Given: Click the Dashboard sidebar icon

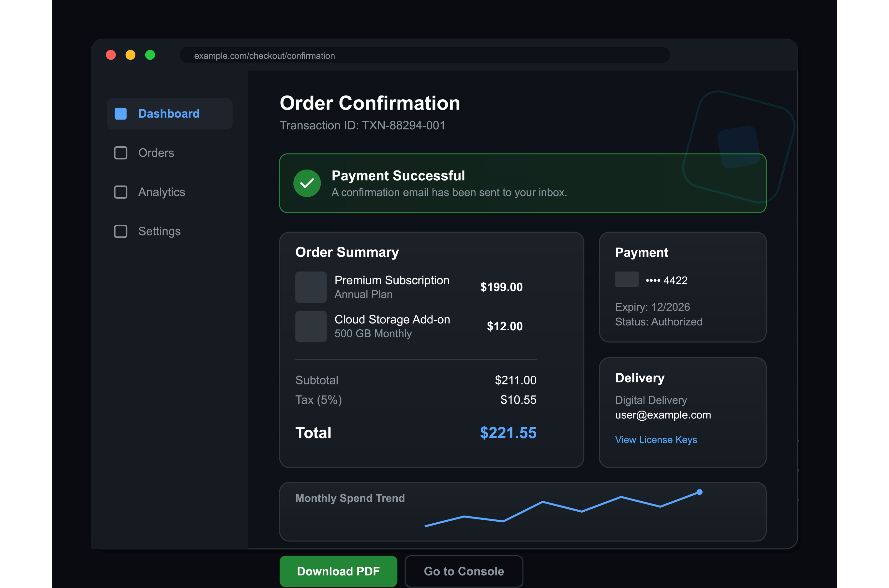Looking at the screenshot, I should pyautogui.click(x=120, y=114).
